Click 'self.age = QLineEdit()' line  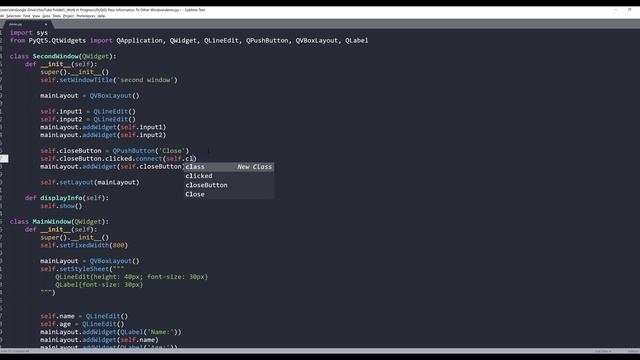coord(82,324)
